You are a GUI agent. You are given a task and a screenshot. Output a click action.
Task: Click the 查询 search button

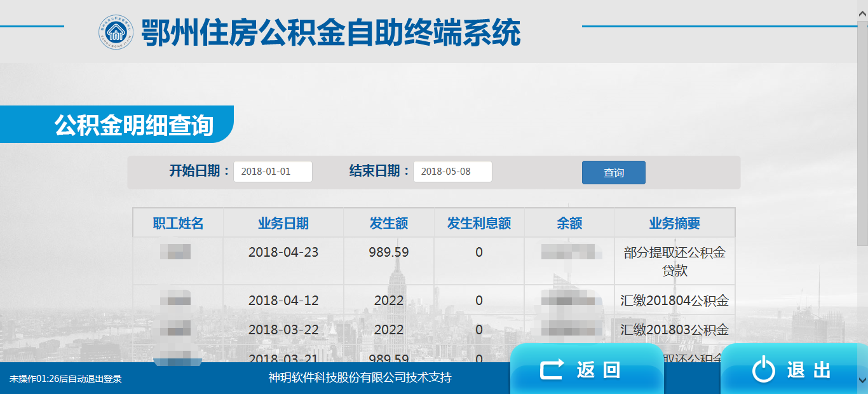pyautogui.click(x=613, y=173)
